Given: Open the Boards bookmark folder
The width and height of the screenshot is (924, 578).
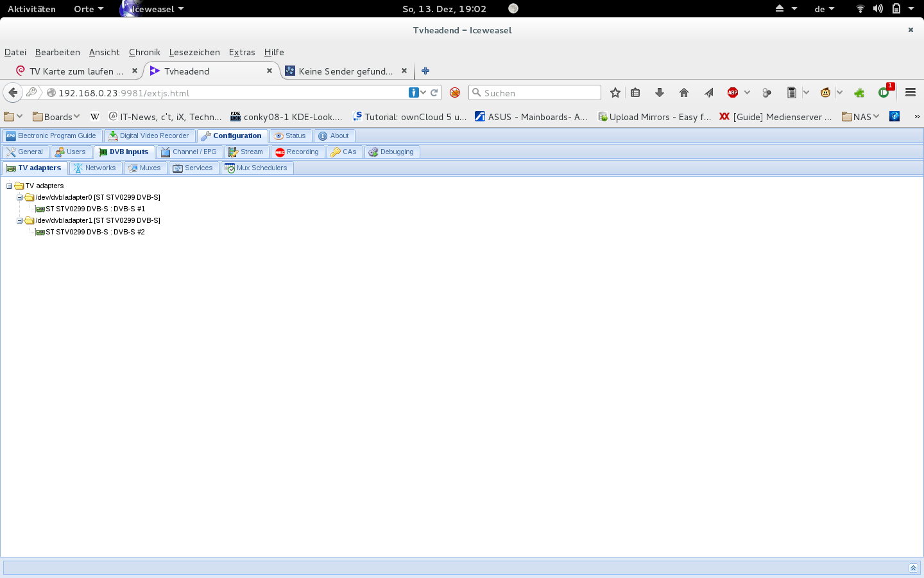Looking at the screenshot, I should pos(56,116).
